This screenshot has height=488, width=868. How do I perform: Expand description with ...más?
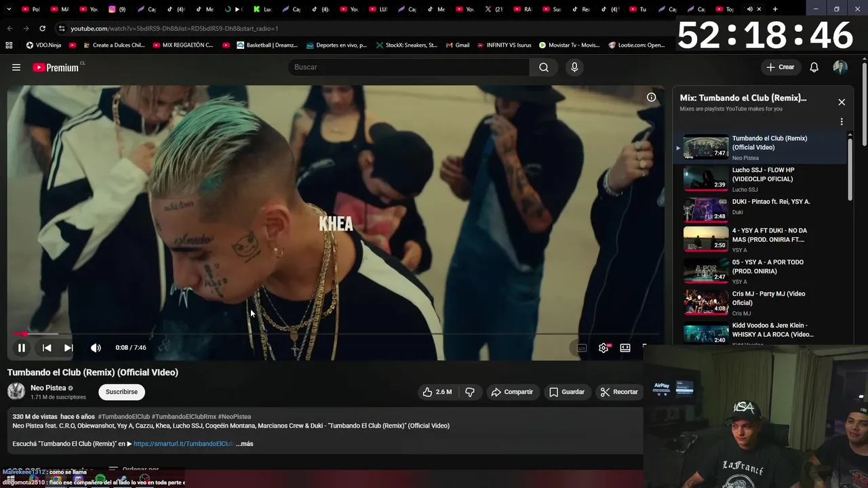click(x=245, y=444)
